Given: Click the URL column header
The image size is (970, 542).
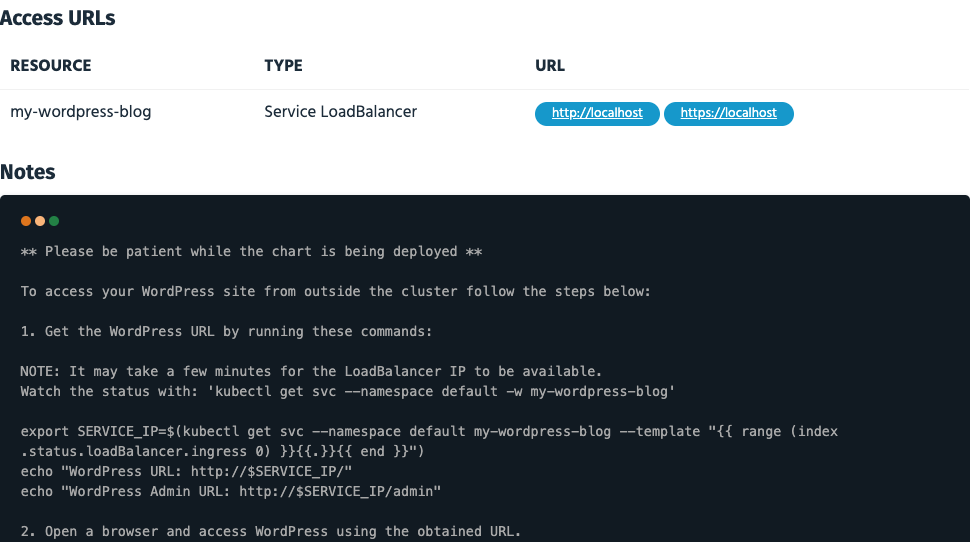Looking at the screenshot, I should [550, 66].
